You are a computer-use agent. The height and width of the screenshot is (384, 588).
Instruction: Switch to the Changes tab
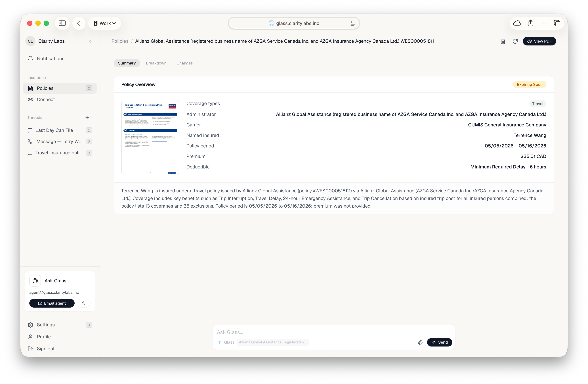click(184, 63)
